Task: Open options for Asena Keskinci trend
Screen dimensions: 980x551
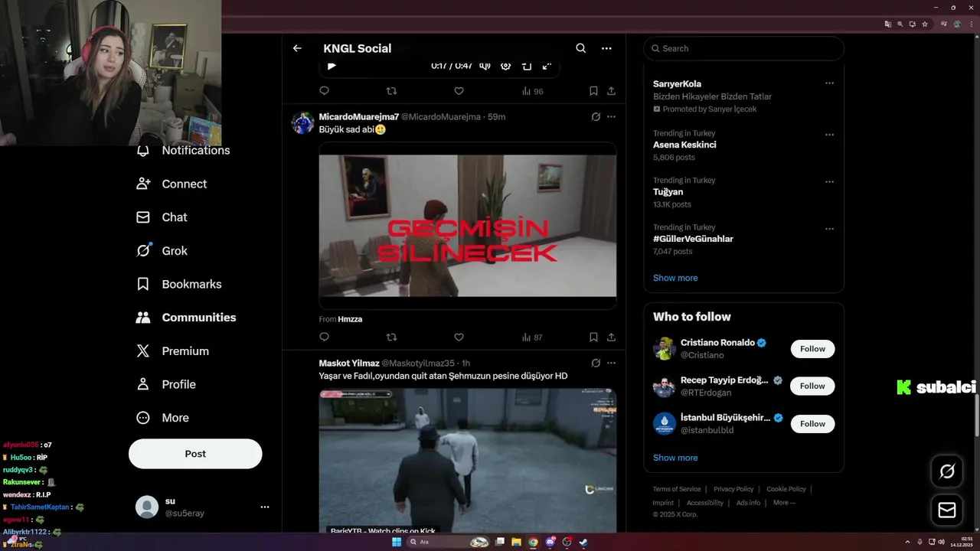Action: click(x=829, y=135)
